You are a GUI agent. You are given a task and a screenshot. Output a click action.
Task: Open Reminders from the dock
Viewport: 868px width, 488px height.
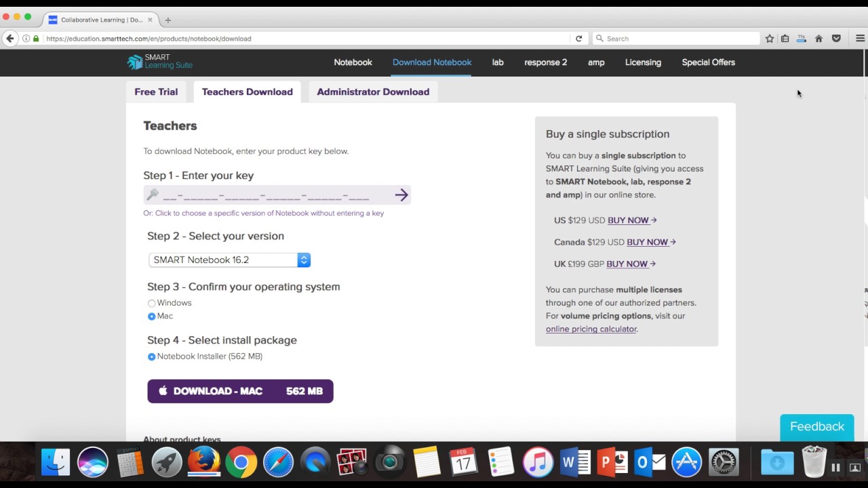501,463
